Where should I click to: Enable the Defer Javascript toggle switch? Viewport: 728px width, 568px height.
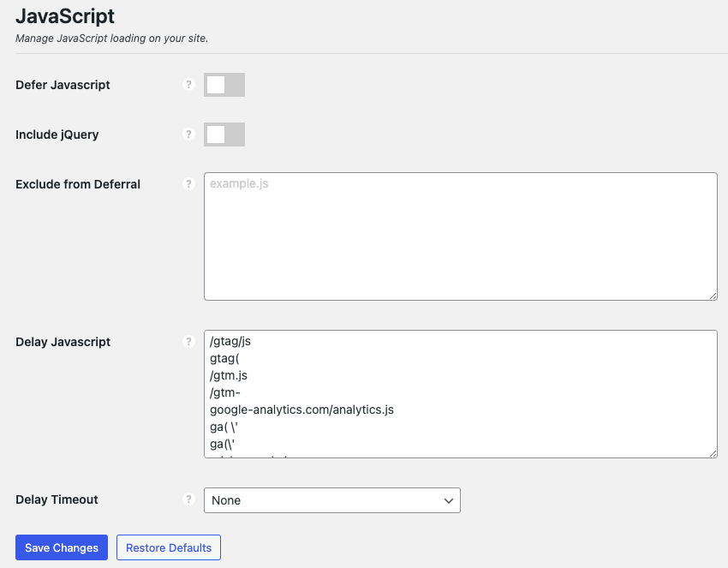(x=224, y=85)
